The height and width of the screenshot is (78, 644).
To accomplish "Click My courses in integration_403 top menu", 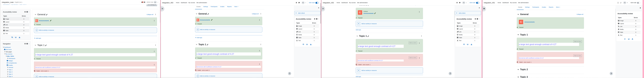I will pyautogui.click(x=192, y=3).
